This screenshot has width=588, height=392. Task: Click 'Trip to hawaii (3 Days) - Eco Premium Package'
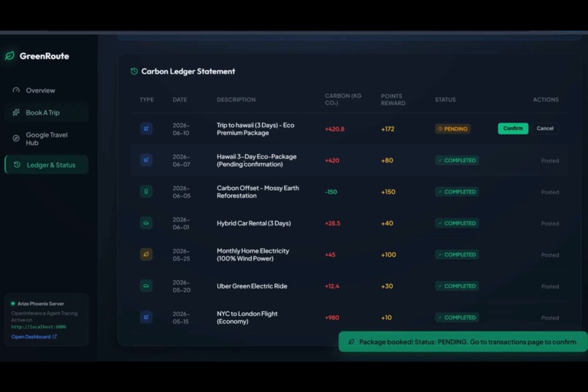pyautogui.click(x=255, y=128)
